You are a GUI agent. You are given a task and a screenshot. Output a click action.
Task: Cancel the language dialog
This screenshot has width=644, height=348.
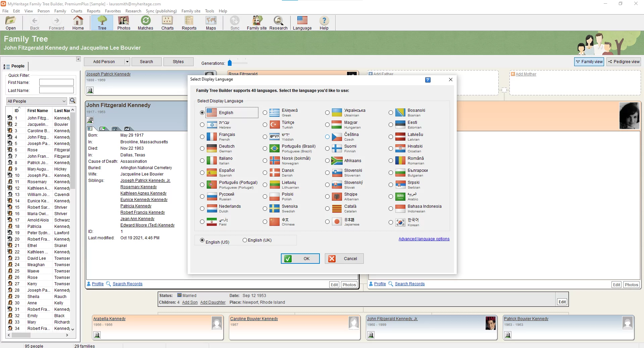[344, 259]
